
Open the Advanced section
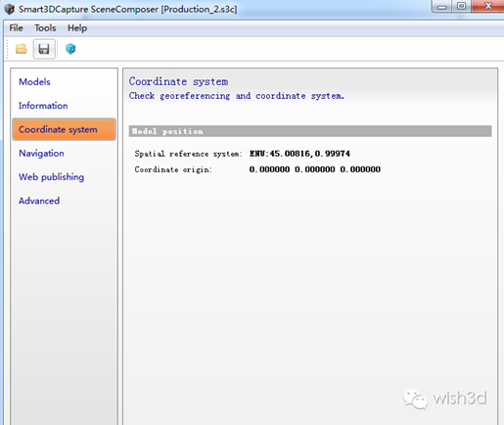point(39,201)
